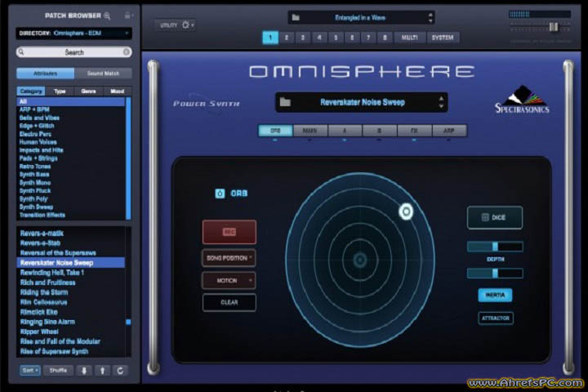Screen dimensions: 588x392
Task: Click the orb puck handle in the circle
Action: (x=406, y=212)
